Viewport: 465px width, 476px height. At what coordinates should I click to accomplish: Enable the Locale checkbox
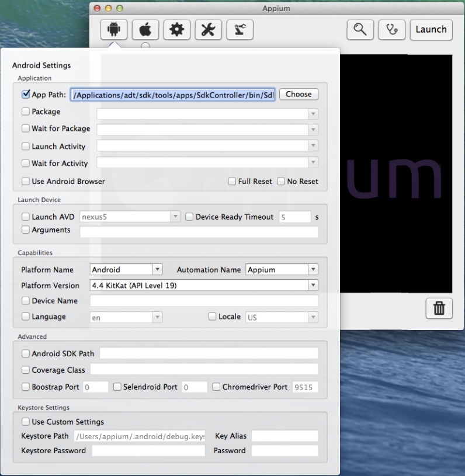(x=212, y=317)
